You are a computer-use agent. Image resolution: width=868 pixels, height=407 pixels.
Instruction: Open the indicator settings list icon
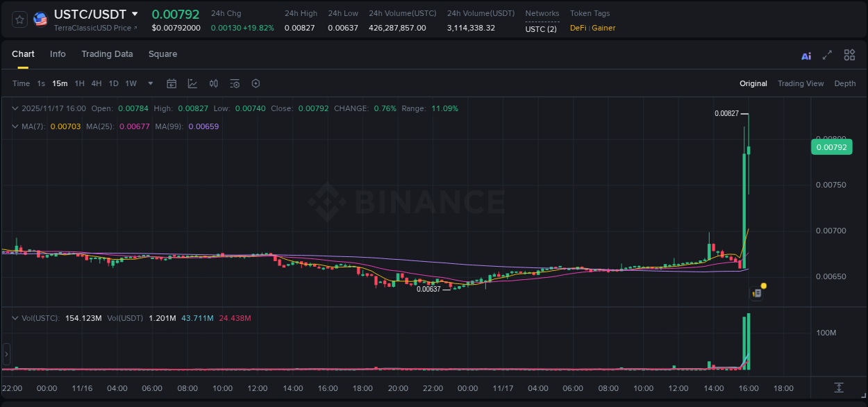tap(234, 83)
